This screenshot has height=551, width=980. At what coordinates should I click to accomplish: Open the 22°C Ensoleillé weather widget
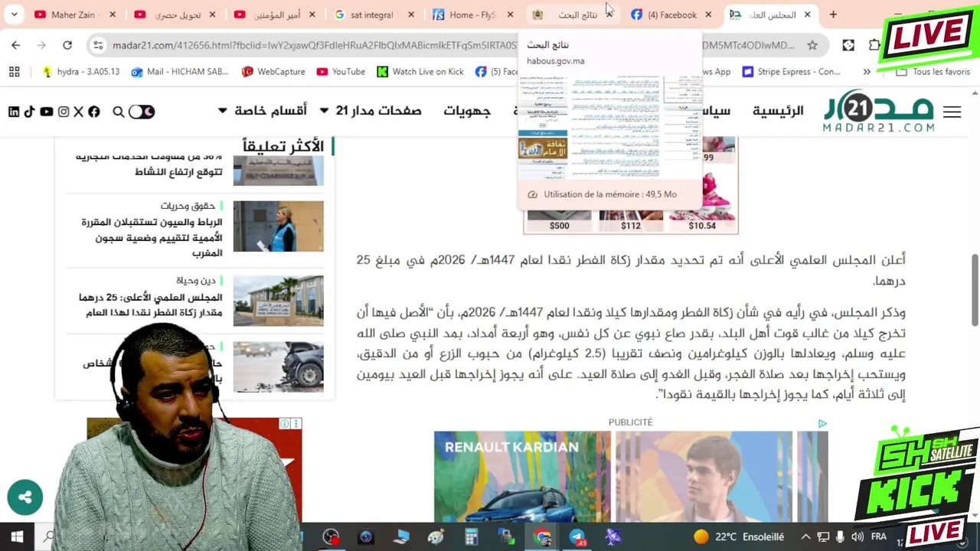pos(739,537)
